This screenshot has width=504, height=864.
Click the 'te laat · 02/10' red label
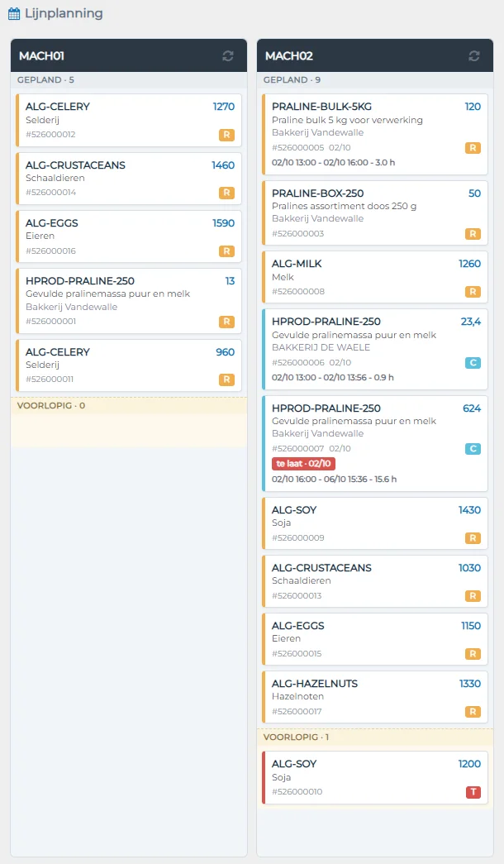[303, 463]
